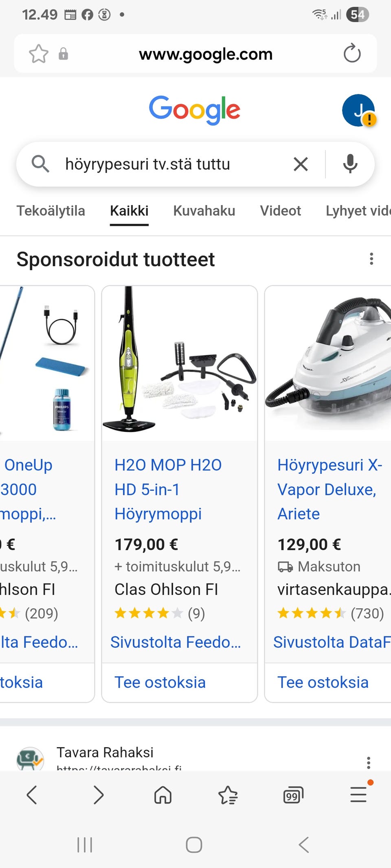Open the tab switcher showing 99

tap(293, 795)
